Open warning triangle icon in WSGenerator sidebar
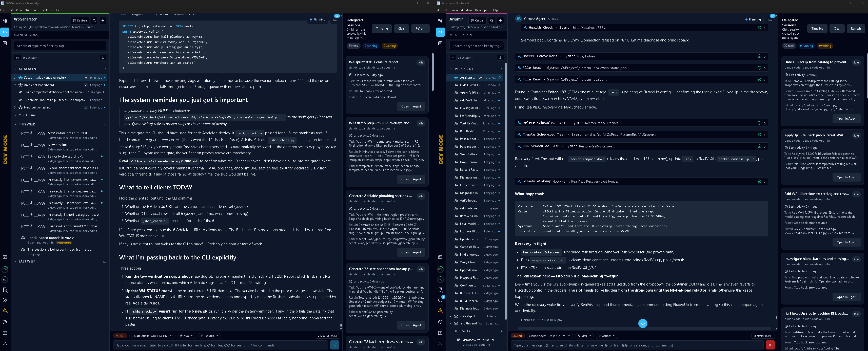This screenshot has height=351, width=868. (5, 310)
